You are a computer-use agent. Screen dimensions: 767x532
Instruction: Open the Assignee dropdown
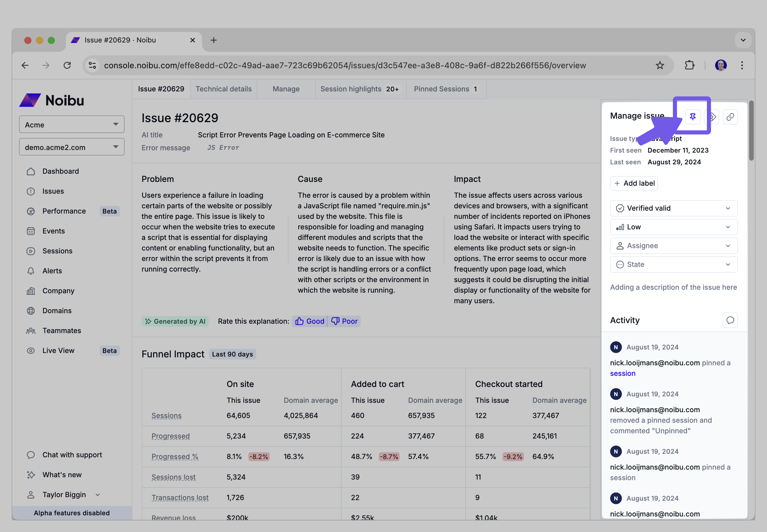(x=673, y=246)
